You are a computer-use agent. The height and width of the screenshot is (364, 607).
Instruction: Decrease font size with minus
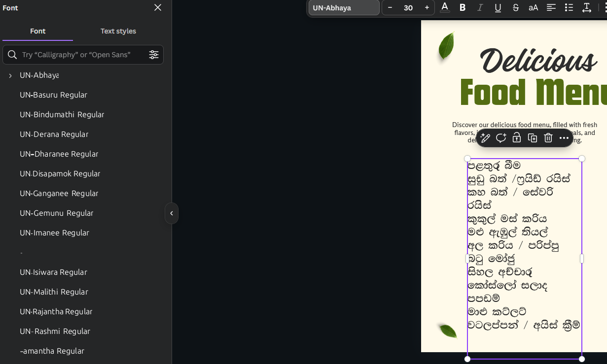[390, 8]
